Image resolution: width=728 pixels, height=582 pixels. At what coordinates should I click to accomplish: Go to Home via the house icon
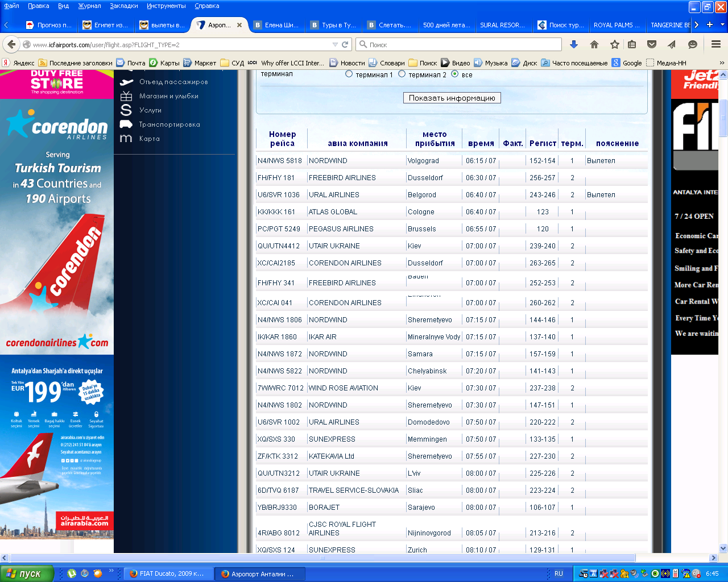coord(594,44)
